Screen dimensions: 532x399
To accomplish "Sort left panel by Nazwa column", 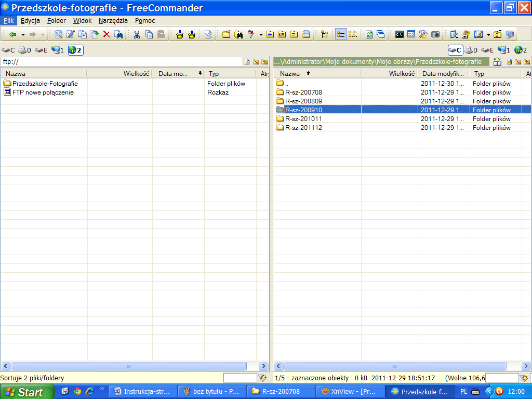I will (x=44, y=74).
